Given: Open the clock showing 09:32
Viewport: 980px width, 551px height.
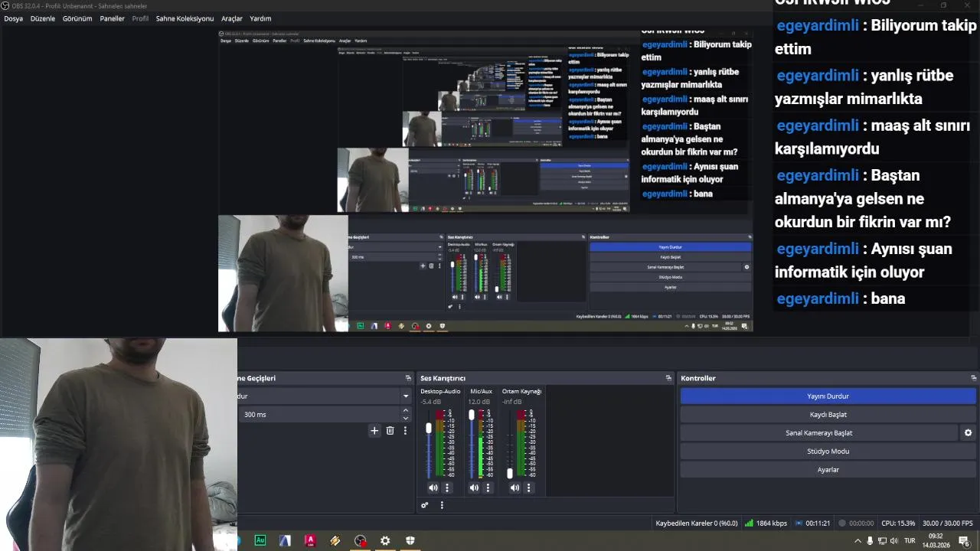Looking at the screenshot, I should coord(936,541).
